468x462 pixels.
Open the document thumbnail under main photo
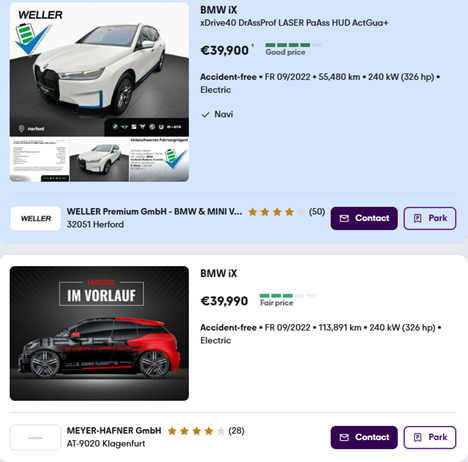39,160
